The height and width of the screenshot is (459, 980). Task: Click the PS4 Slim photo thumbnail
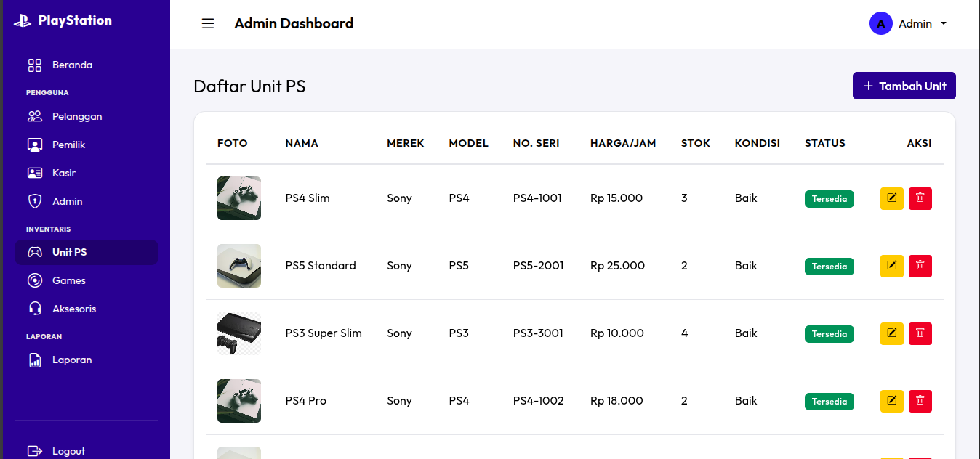click(x=239, y=198)
